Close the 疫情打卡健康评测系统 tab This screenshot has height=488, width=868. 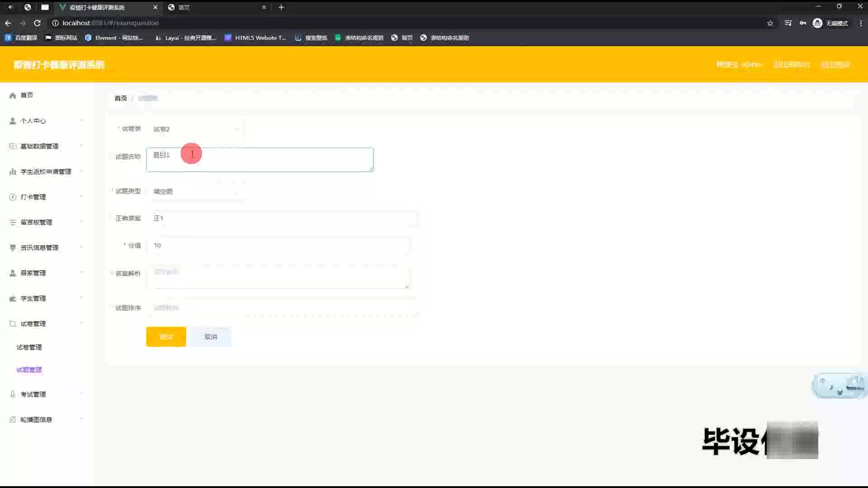click(155, 7)
